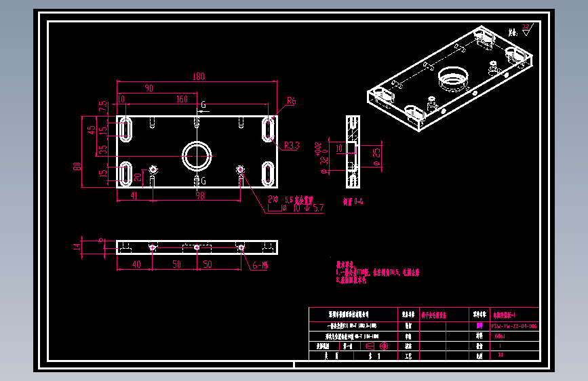Click the 10 dimension in the section view
Image resolution: width=588 pixels, height=381 pixels.
click(339, 148)
